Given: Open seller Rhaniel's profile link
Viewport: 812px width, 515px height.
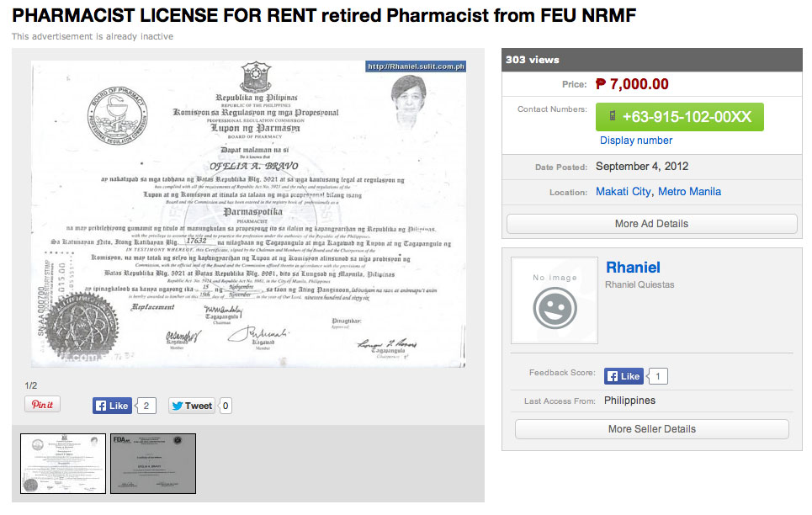Looking at the screenshot, I should pos(633,268).
